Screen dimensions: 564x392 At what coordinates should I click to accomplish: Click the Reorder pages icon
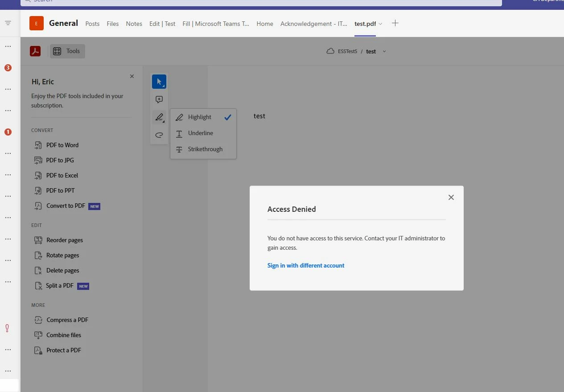click(38, 240)
